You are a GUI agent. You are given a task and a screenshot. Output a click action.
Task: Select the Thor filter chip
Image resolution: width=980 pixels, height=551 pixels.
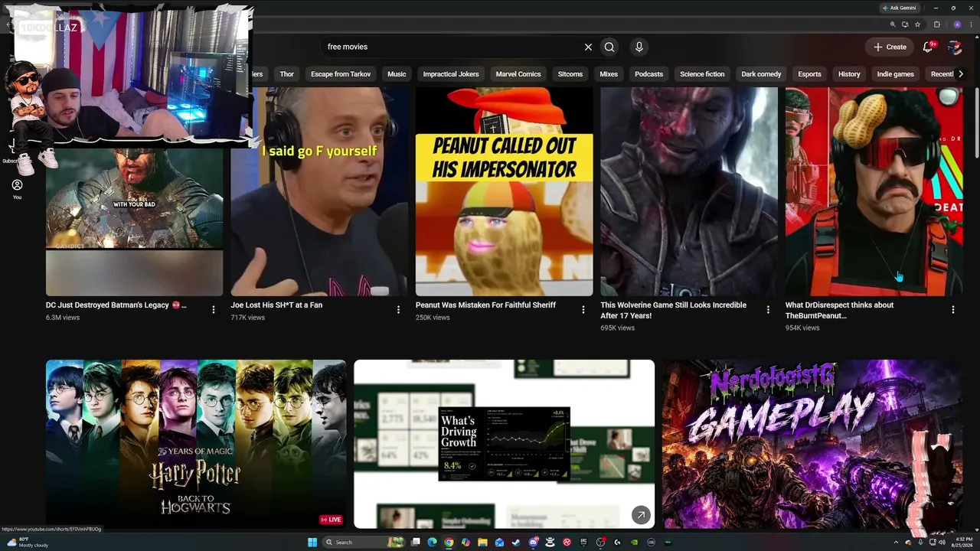tap(287, 74)
